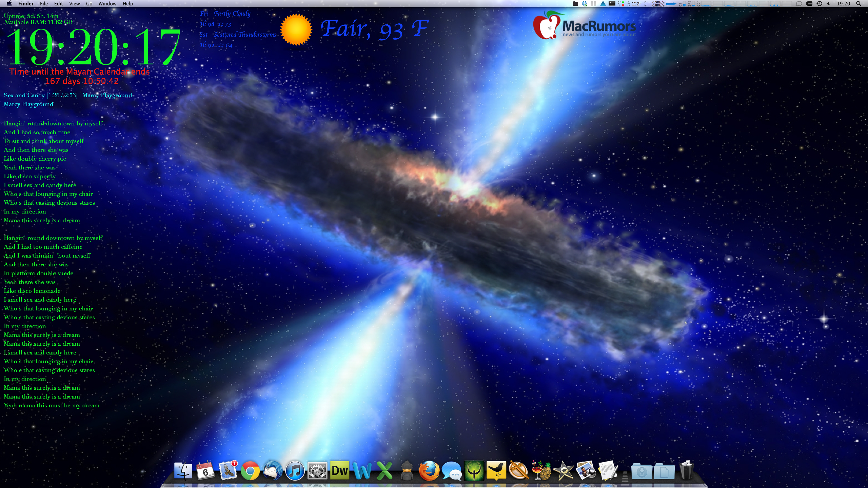Open Mail with unread badge
The image size is (868, 488).
pos(228,471)
